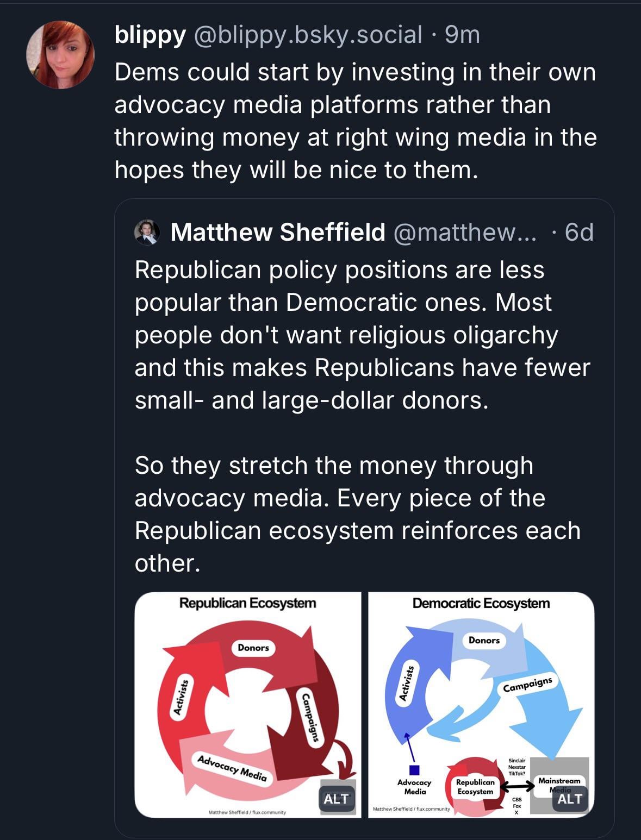The image size is (641, 840).
Task: Open the Matthew Sheffield display name
Action: click(x=278, y=233)
